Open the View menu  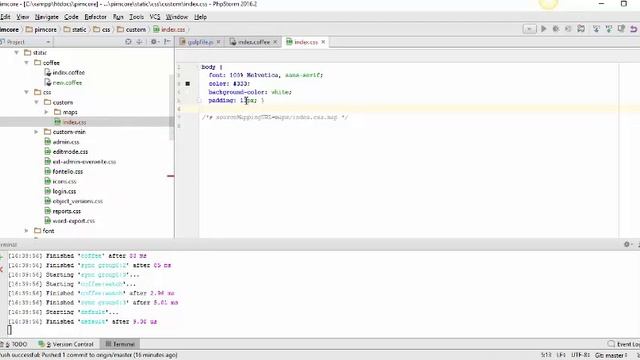point(23,17)
